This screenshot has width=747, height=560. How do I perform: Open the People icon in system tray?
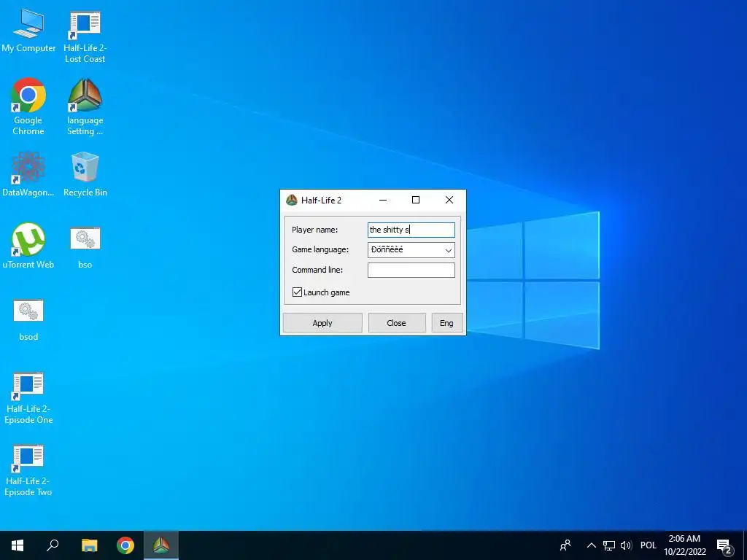[x=565, y=545]
